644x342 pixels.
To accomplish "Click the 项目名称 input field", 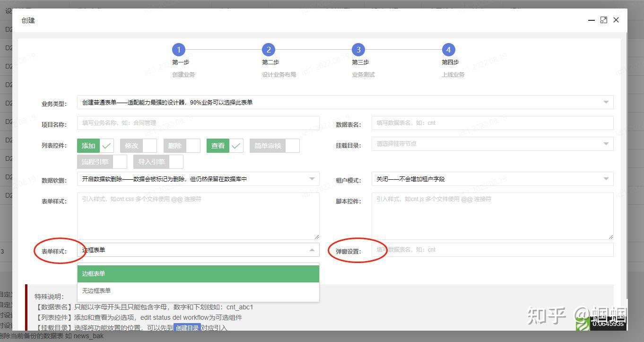I will 198,123.
